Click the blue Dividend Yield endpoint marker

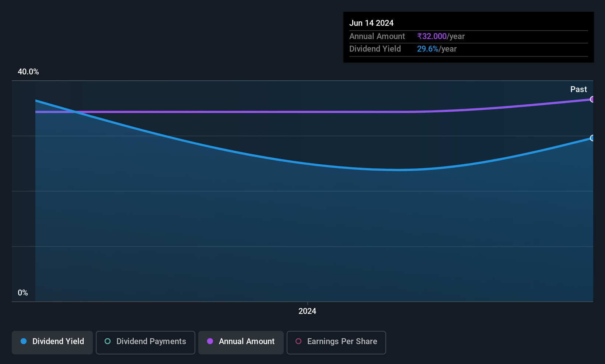(592, 138)
